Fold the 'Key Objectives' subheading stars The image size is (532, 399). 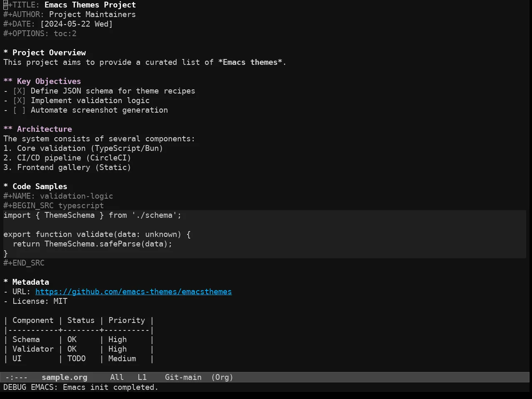click(8, 81)
